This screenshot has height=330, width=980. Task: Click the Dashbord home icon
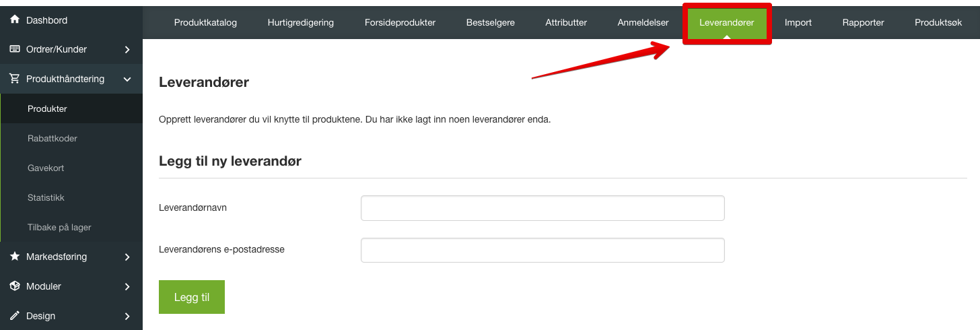14,20
